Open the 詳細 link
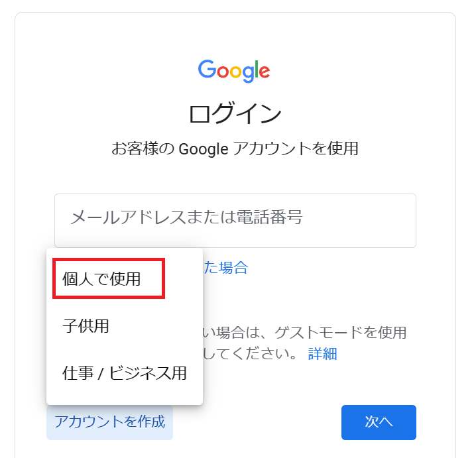This screenshot has height=458, width=476. 322,353
